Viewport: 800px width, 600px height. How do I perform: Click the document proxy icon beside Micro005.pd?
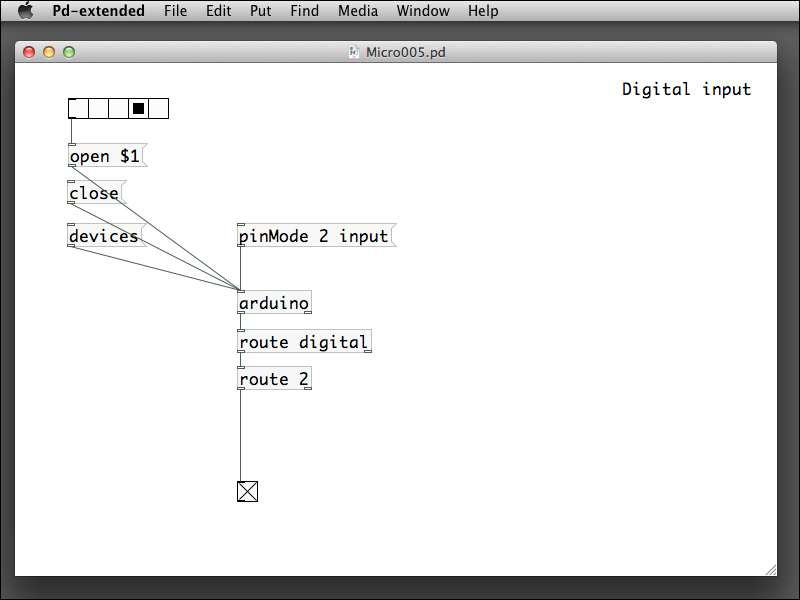(352, 51)
